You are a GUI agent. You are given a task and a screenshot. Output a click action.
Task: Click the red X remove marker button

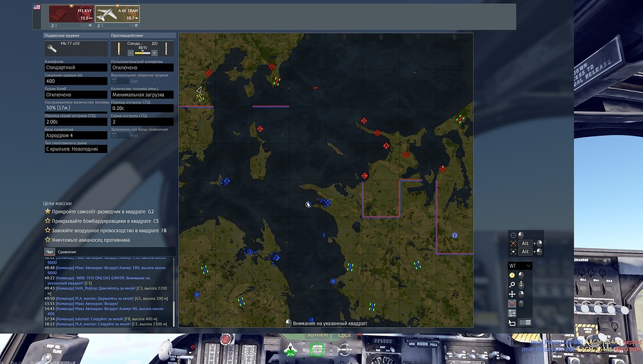[x=512, y=304]
